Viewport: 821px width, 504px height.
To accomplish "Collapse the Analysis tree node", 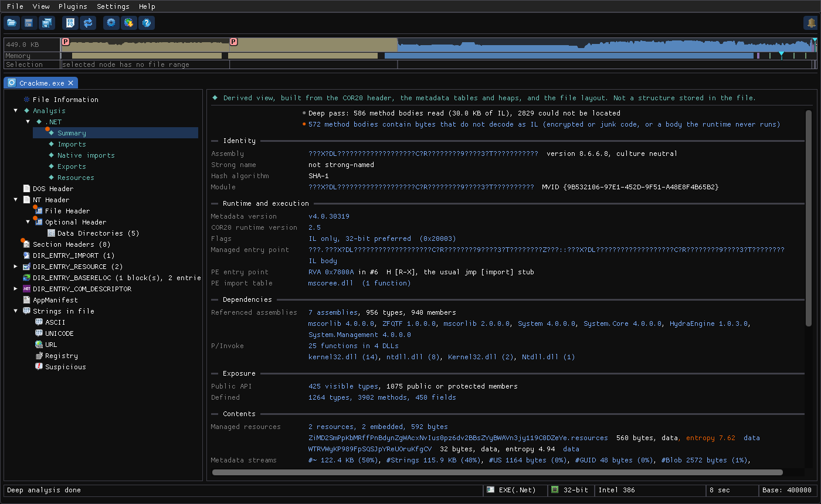I will 16,111.
